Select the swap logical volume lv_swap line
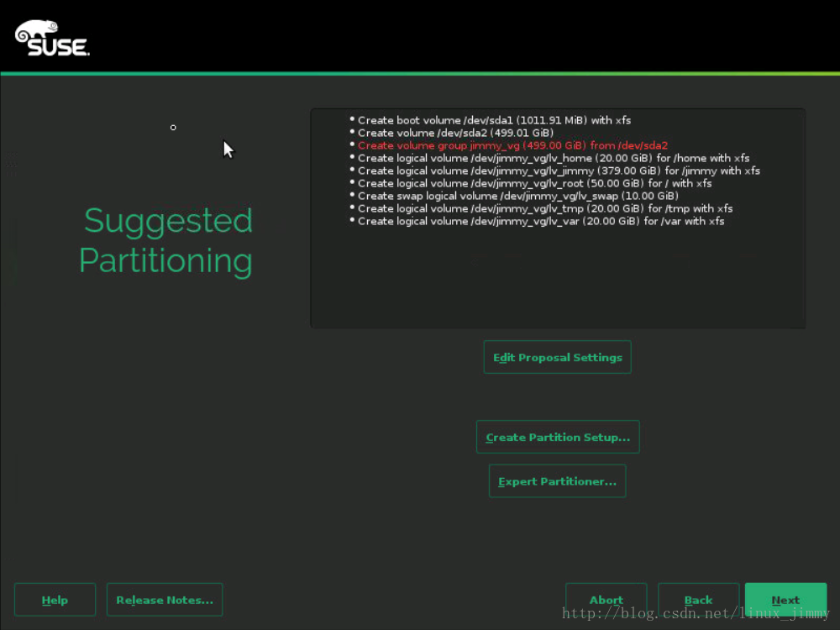 click(x=518, y=196)
